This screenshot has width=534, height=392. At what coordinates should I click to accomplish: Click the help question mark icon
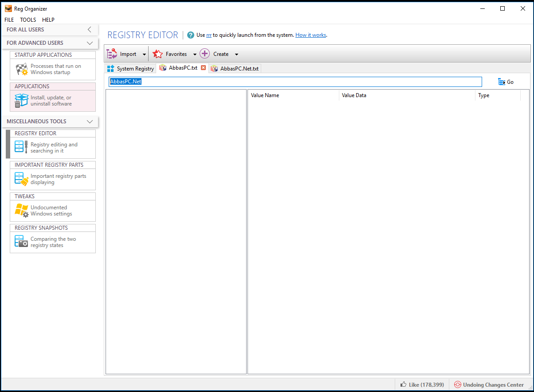point(191,35)
